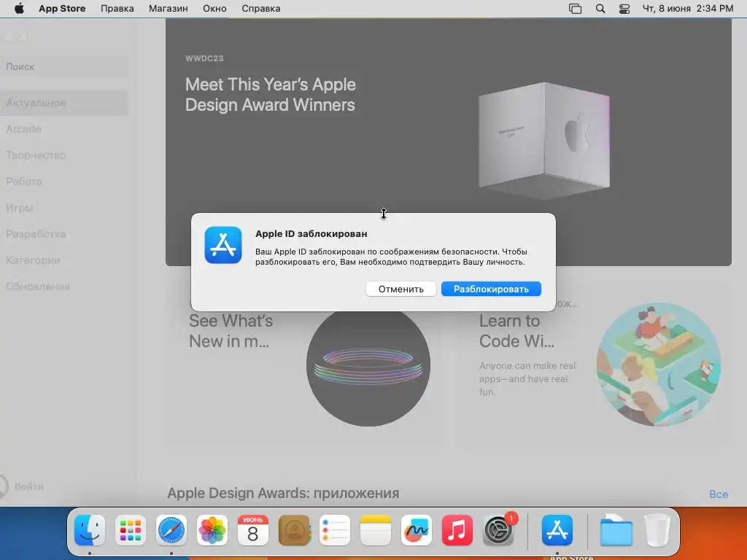Open Notes from the Dock
The width and height of the screenshot is (747, 560).
376,530
